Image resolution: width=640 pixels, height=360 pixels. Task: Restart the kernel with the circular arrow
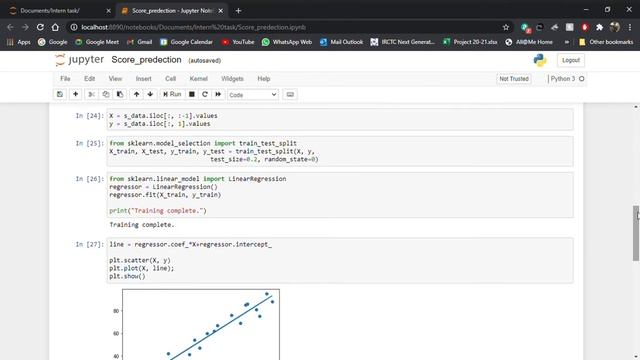(x=205, y=94)
